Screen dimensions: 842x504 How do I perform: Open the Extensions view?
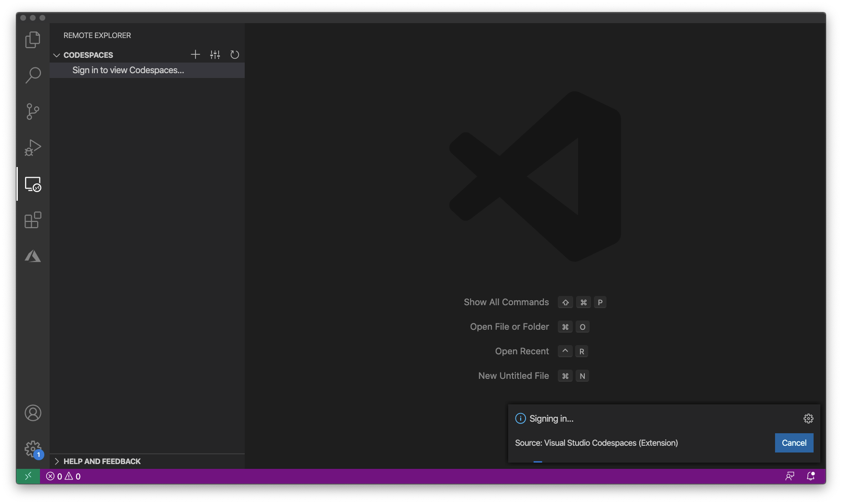33,220
